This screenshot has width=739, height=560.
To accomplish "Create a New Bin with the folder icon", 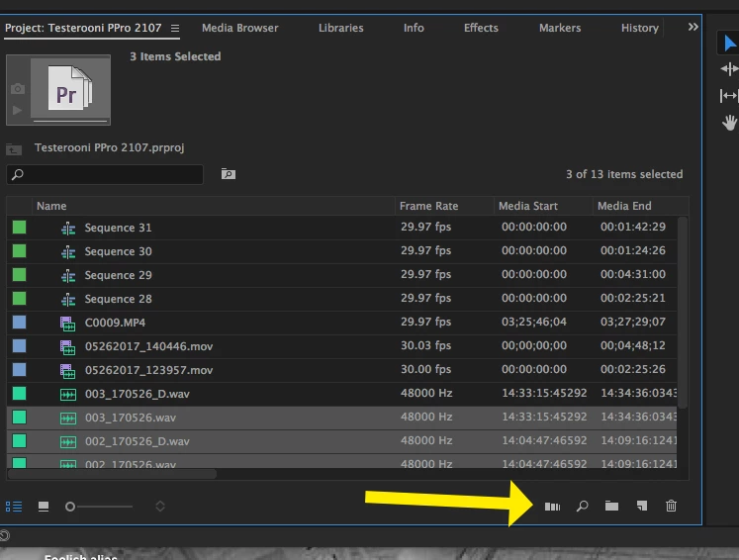I will (611, 507).
